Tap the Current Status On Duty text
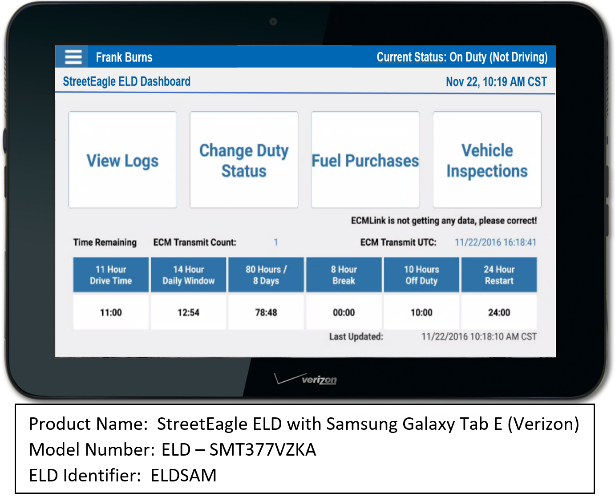Viewport: 615px width, 497px height. click(x=462, y=57)
